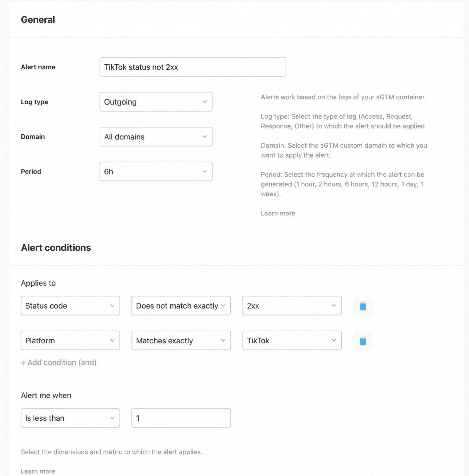Open the Is less than comparison dropdown
Screen dimensions: 469x476
[70, 418]
